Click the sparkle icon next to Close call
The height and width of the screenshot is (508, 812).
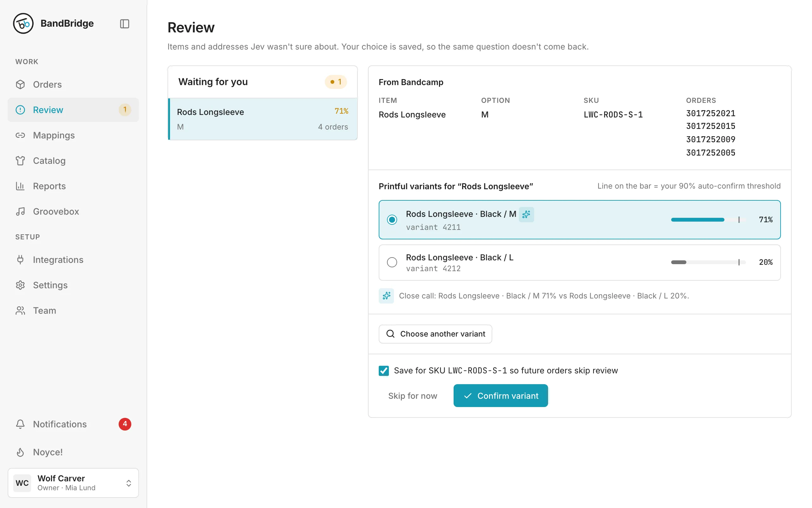pos(386,296)
